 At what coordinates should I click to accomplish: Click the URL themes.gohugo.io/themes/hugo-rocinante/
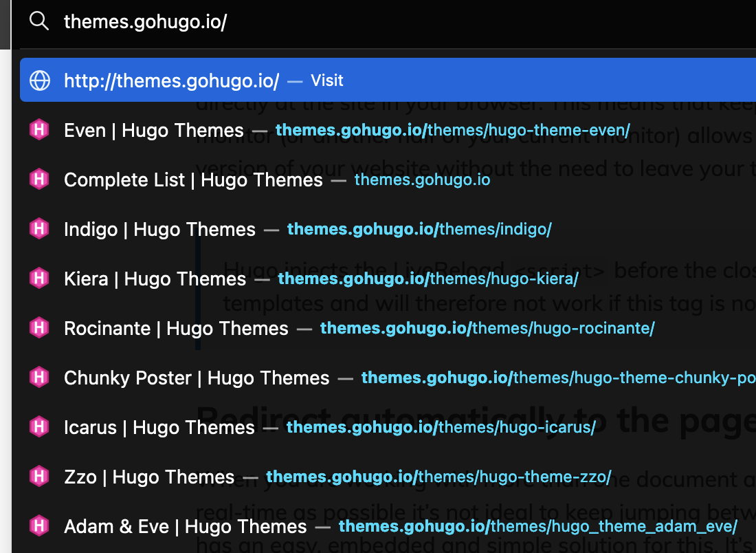click(487, 329)
